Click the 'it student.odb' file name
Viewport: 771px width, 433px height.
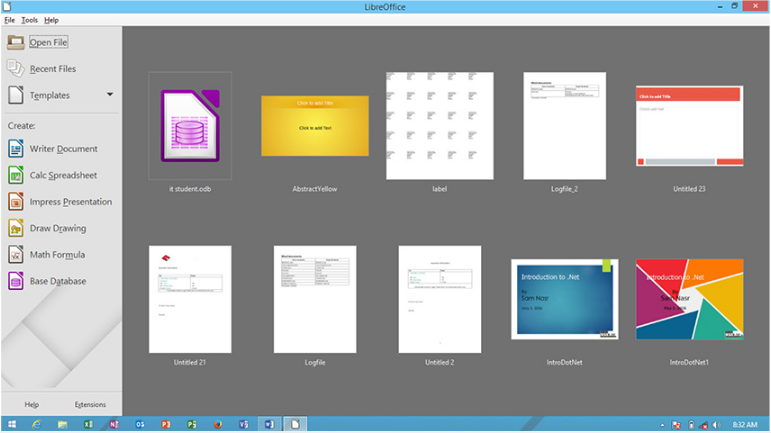[x=190, y=189]
